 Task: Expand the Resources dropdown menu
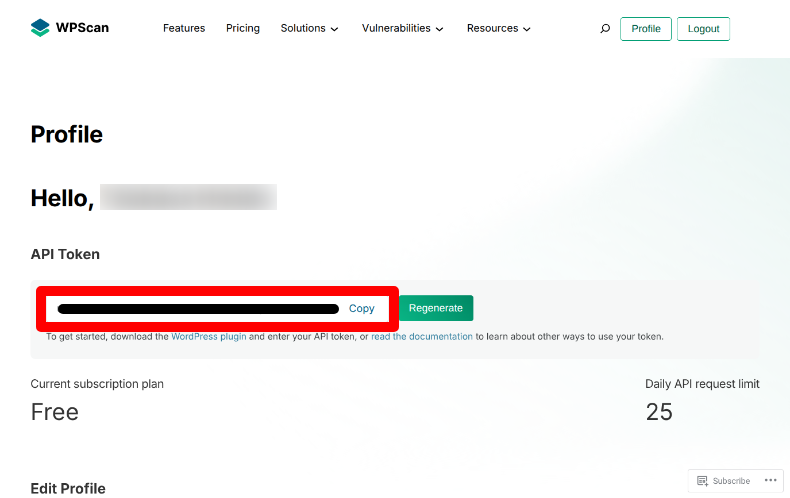[x=499, y=28]
